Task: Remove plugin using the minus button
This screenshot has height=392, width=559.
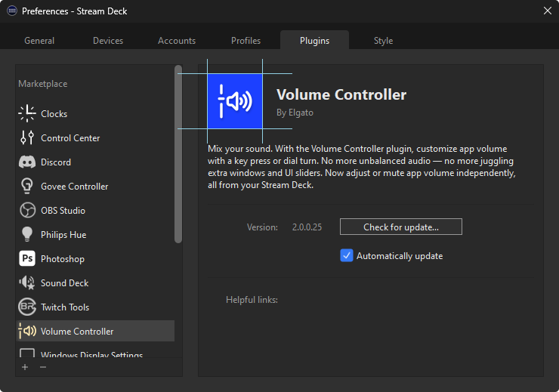Action: coord(43,367)
